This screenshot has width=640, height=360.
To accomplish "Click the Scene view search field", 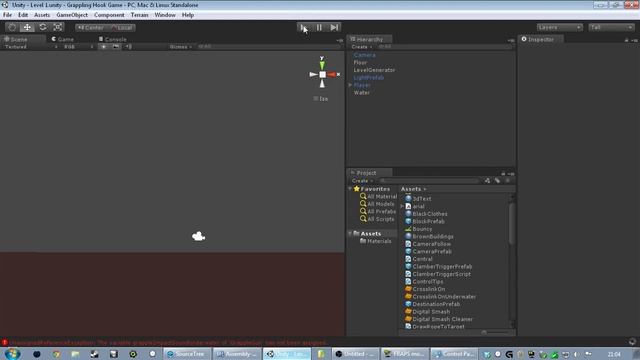I will pos(267,47).
